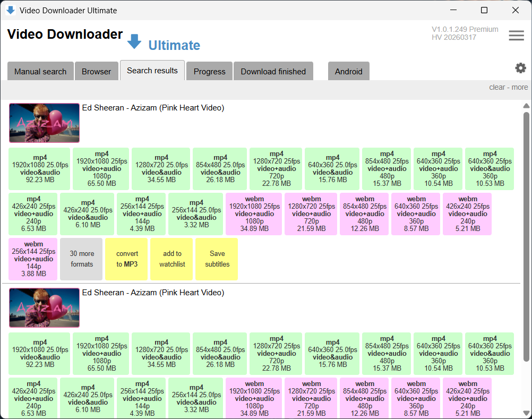Click the second result's video thumbnail
Image resolution: width=532 pixels, height=419 pixels.
(44, 307)
